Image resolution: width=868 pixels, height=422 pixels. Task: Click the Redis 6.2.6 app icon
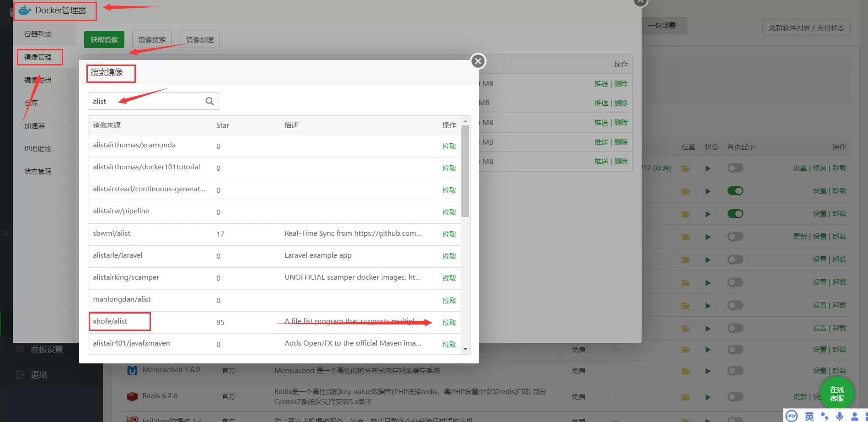point(132,396)
